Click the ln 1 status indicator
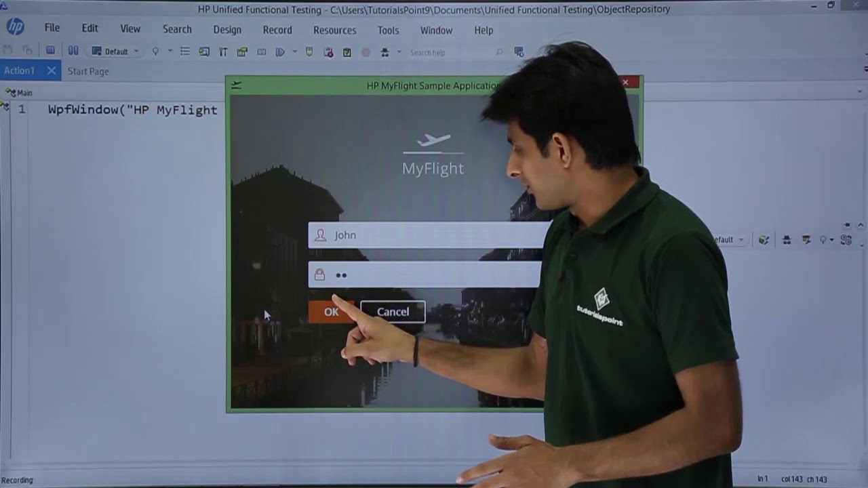 click(x=763, y=479)
